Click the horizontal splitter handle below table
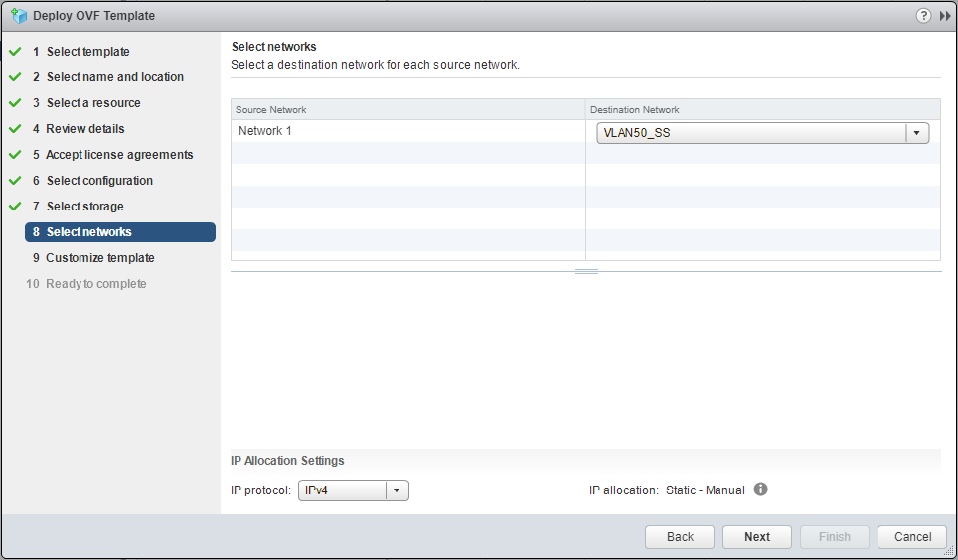958x560 pixels. click(586, 271)
